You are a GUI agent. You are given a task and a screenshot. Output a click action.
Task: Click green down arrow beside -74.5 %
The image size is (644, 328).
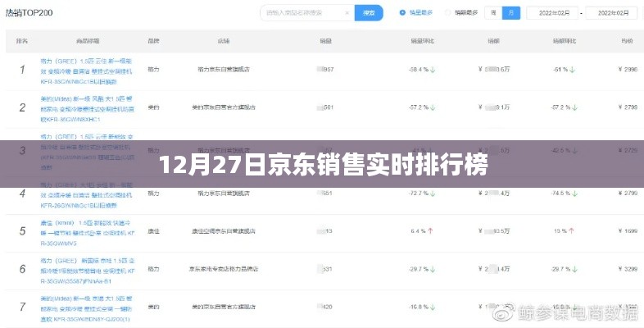575,194
